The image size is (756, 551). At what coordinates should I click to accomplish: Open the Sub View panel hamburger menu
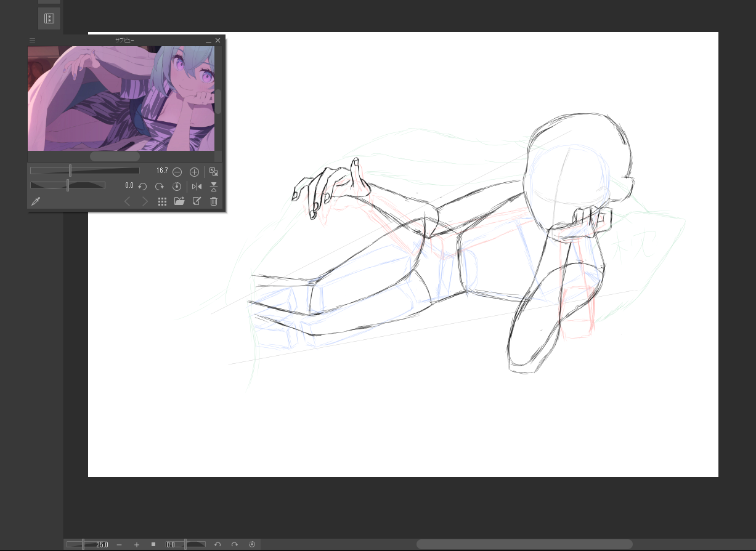(33, 41)
